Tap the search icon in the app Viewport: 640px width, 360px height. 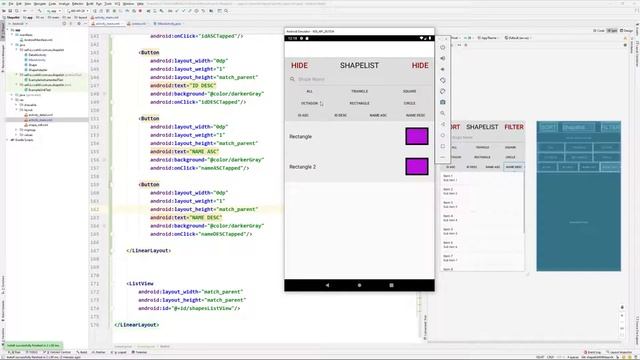coord(292,79)
